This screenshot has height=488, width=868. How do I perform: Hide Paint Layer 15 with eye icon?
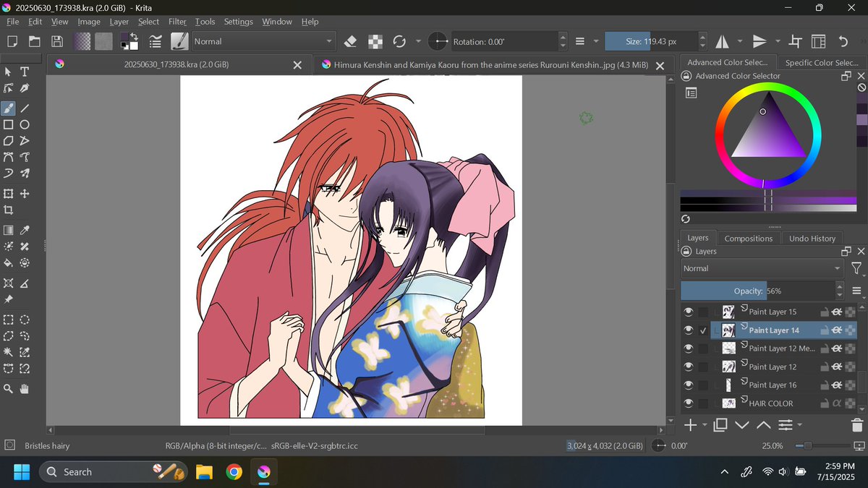[x=688, y=312]
